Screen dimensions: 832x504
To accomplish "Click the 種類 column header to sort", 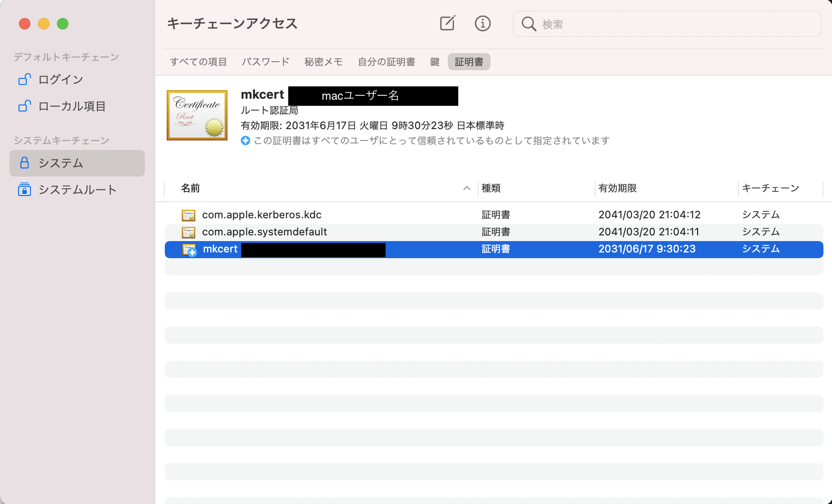I will pos(491,188).
